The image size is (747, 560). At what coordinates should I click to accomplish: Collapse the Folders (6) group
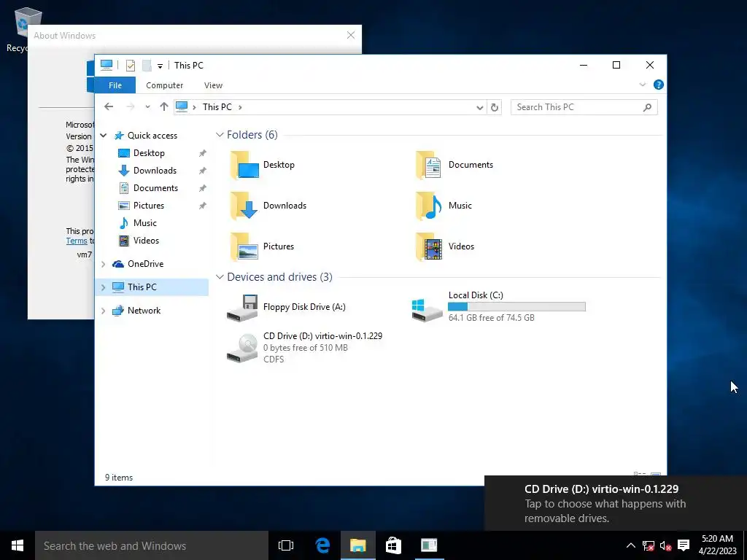(x=220, y=135)
